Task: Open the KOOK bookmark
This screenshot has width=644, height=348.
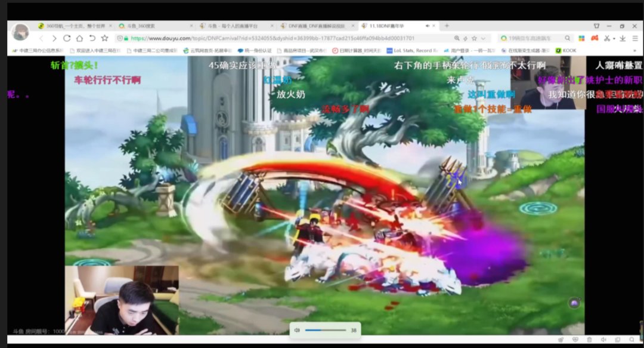Action: (x=566, y=51)
